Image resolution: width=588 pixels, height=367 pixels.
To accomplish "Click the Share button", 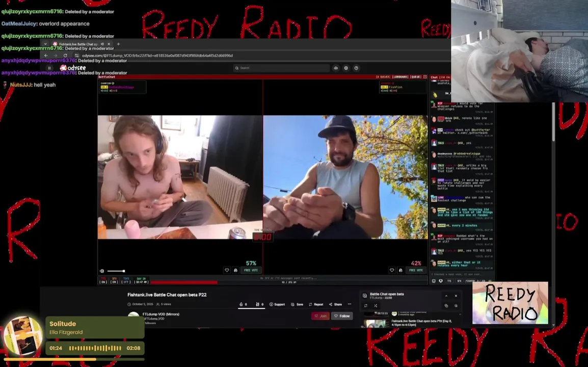I will tap(335, 304).
